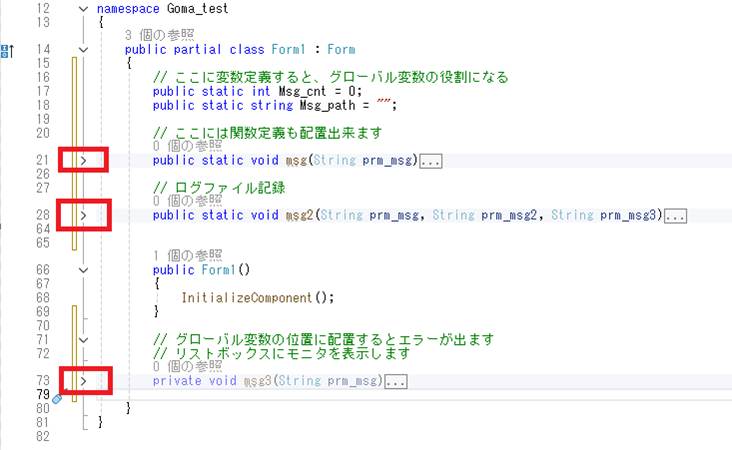Collapse the Form1() constructor at line 66

[x=84, y=270]
